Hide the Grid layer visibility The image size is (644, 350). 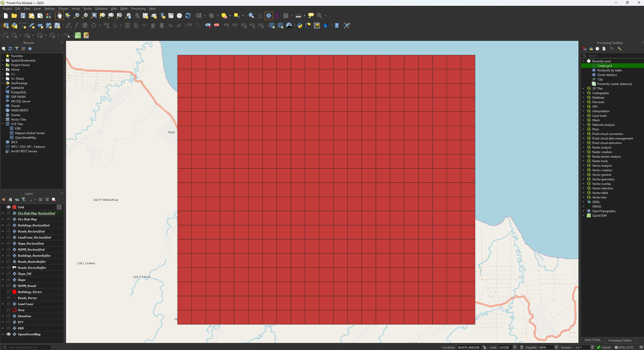tap(8, 207)
